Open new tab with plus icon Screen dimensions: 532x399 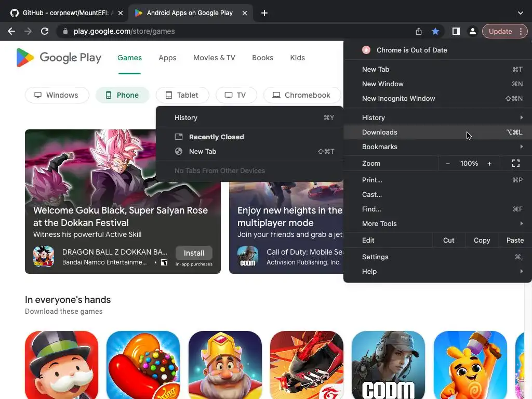pos(264,13)
